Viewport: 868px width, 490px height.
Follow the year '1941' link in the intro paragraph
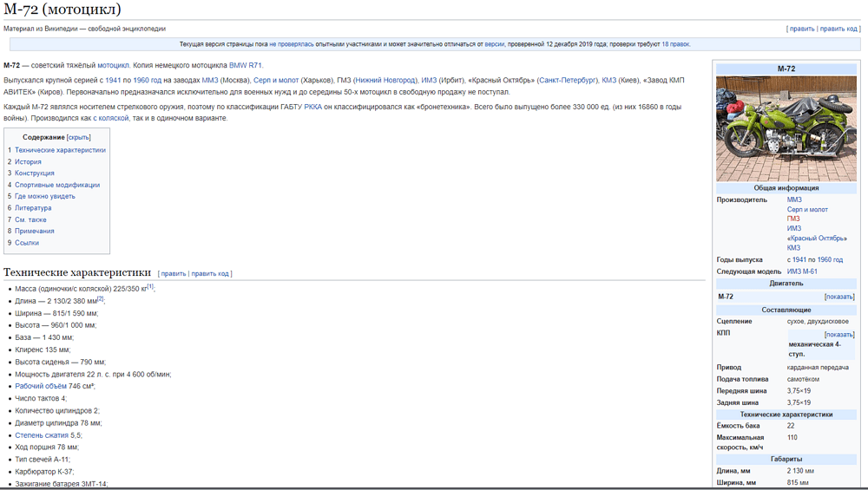coord(112,80)
